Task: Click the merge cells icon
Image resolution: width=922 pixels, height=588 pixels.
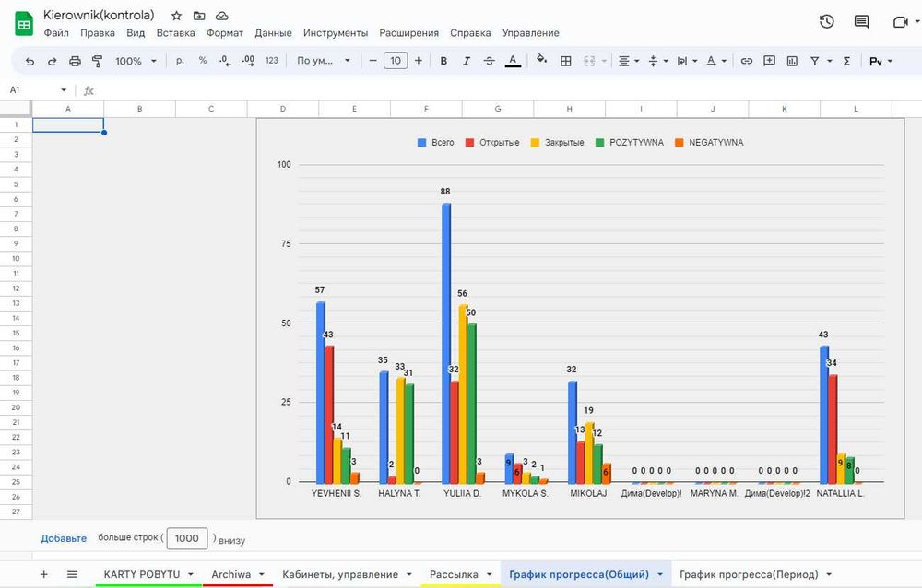Action: pos(589,61)
